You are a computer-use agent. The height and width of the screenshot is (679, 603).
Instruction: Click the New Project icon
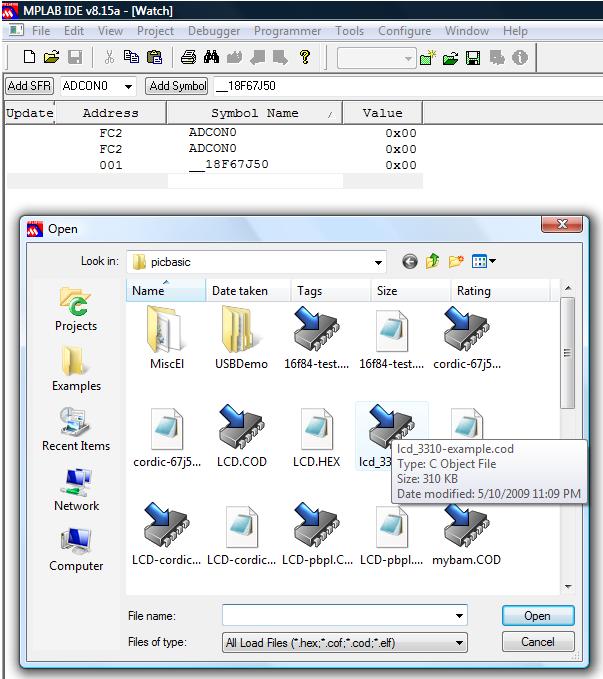428,58
